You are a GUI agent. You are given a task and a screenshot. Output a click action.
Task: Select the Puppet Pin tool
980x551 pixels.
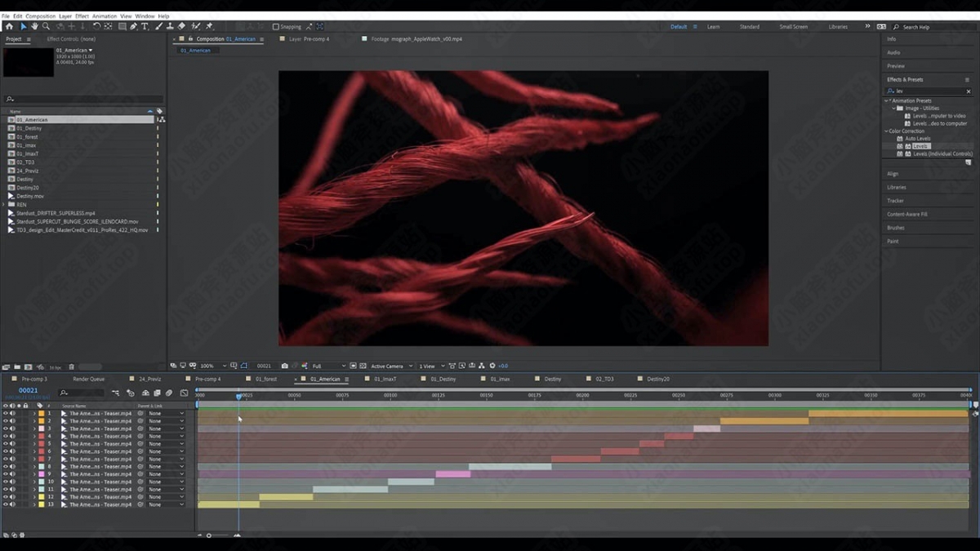click(209, 26)
